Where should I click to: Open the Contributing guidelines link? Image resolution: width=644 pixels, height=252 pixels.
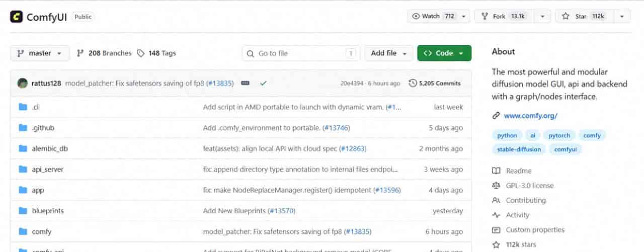(519, 200)
